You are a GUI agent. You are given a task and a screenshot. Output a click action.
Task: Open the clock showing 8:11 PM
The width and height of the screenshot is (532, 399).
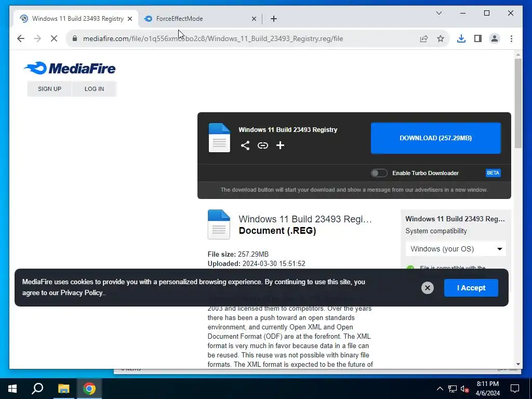coord(487,389)
